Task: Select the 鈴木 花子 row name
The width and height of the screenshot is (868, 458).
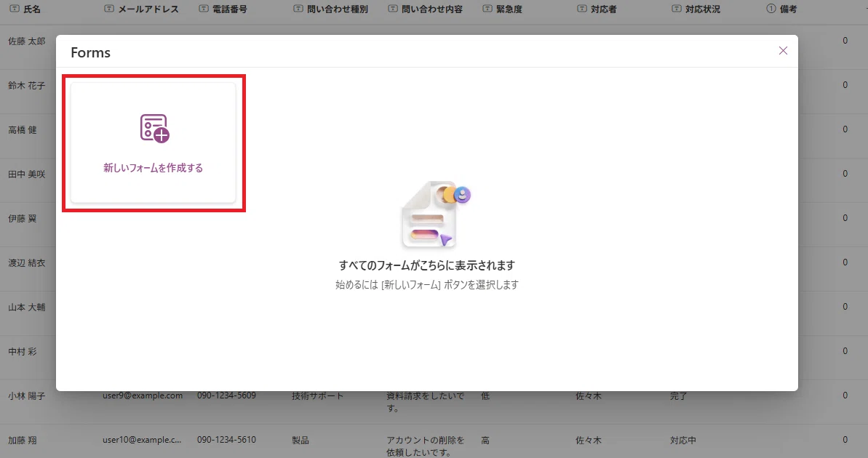Action: click(27, 85)
